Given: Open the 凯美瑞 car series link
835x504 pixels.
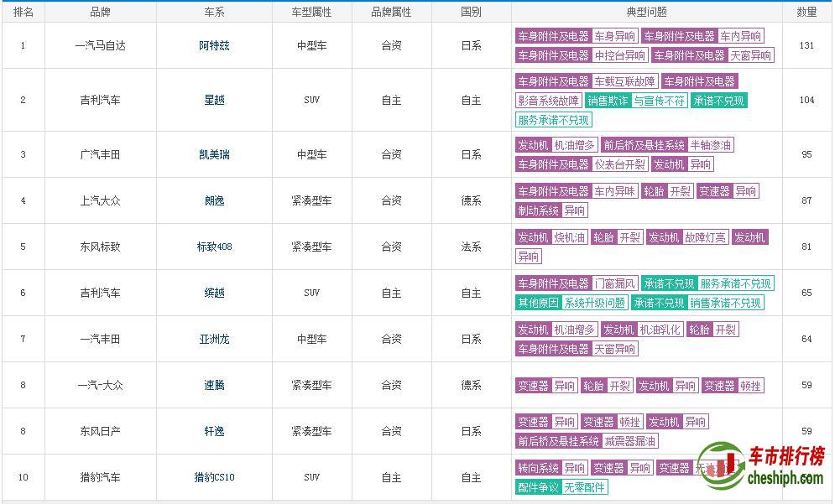Looking at the screenshot, I should pos(214,155).
